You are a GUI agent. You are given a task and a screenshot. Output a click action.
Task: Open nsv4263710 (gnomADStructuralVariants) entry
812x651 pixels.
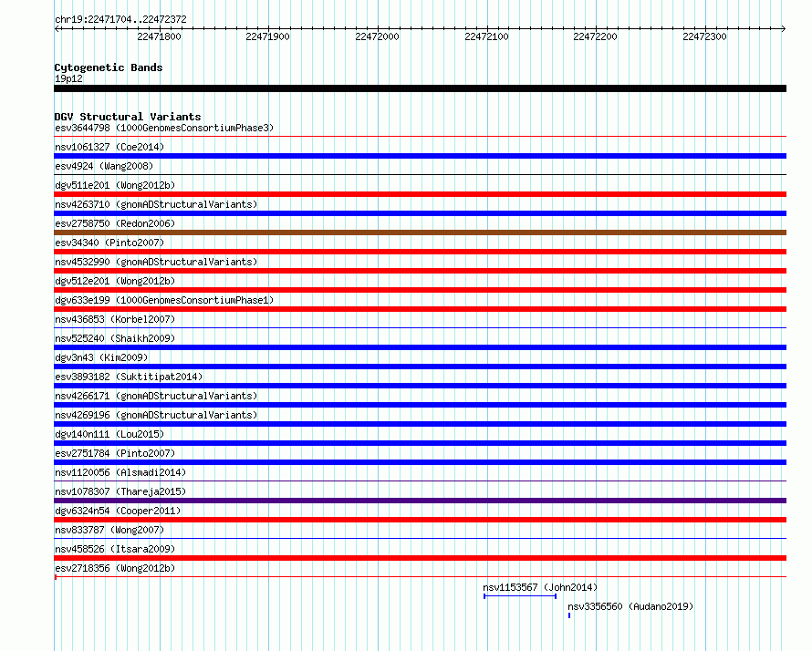pos(156,204)
